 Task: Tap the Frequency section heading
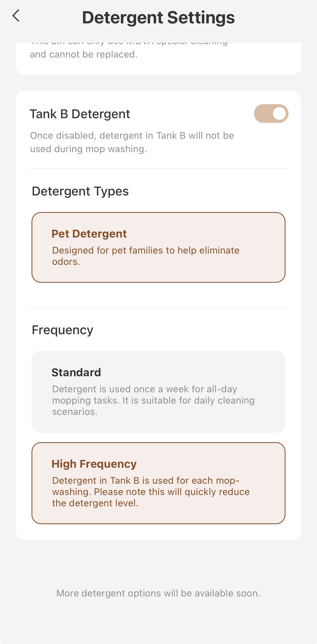pyautogui.click(x=63, y=330)
